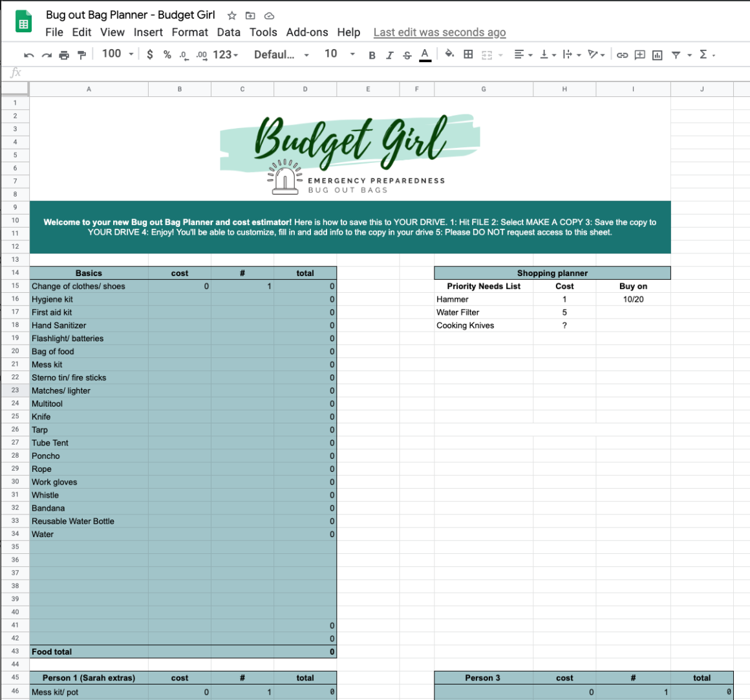Click the Redo arrow in the toolbar
This screenshot has width=750, height=700.
(x=47, y=55)
